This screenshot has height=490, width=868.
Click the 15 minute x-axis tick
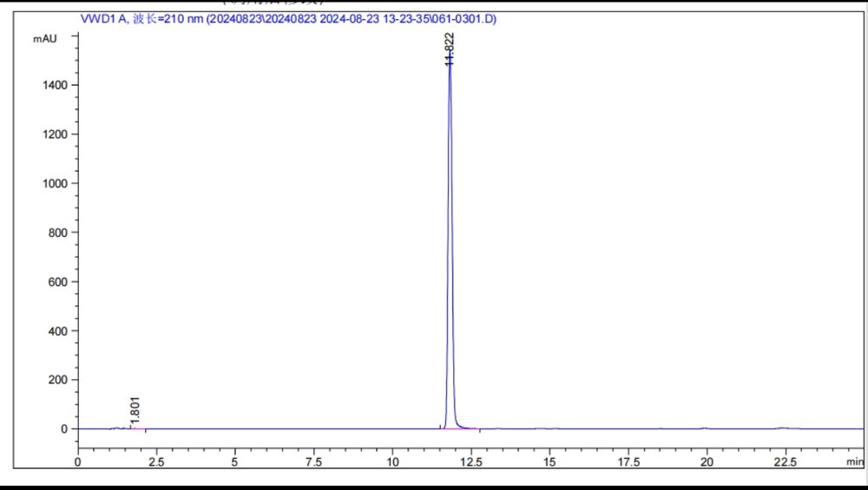tap(549, 463)
